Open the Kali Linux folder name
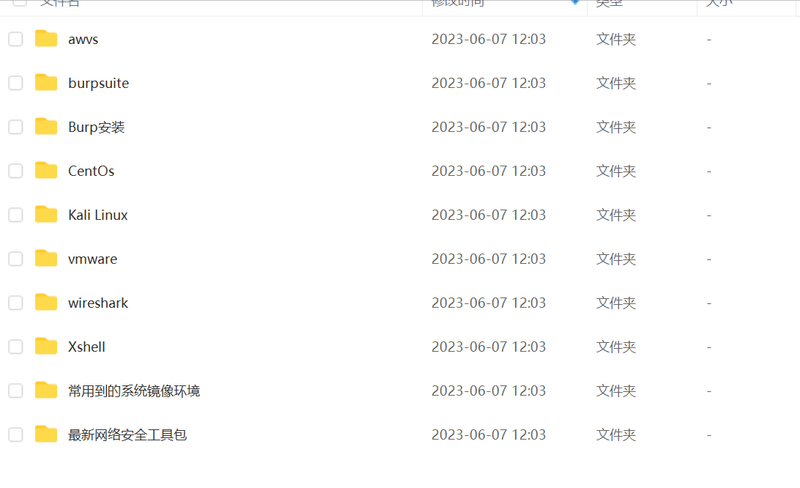 click(98, 215)
